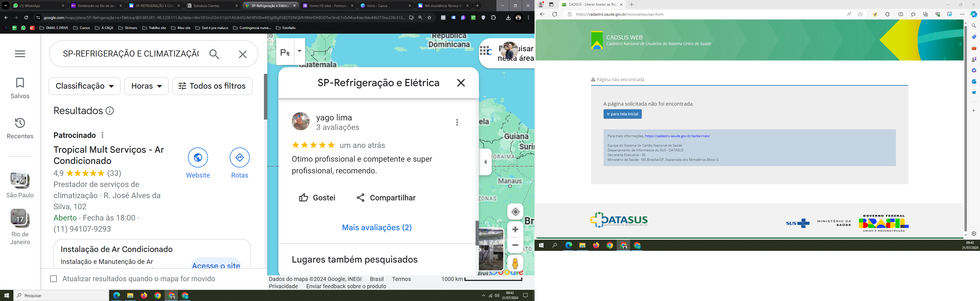Go back in the Edge window
This screenshot has height=301, width=980.
click(542, 14)
